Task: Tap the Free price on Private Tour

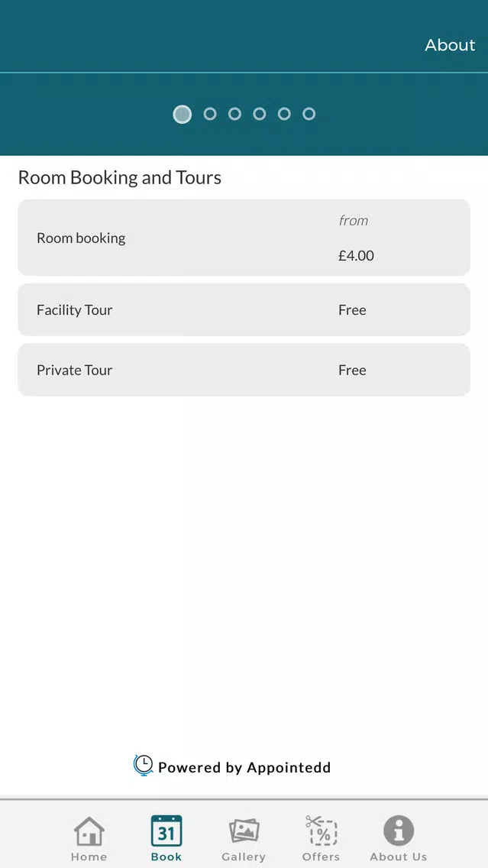Action: click(352, 370)
